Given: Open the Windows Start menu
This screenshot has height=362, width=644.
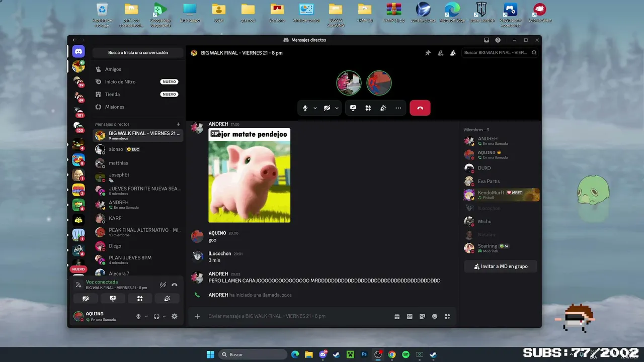Looking at the screenshot, I should [210, 354].
